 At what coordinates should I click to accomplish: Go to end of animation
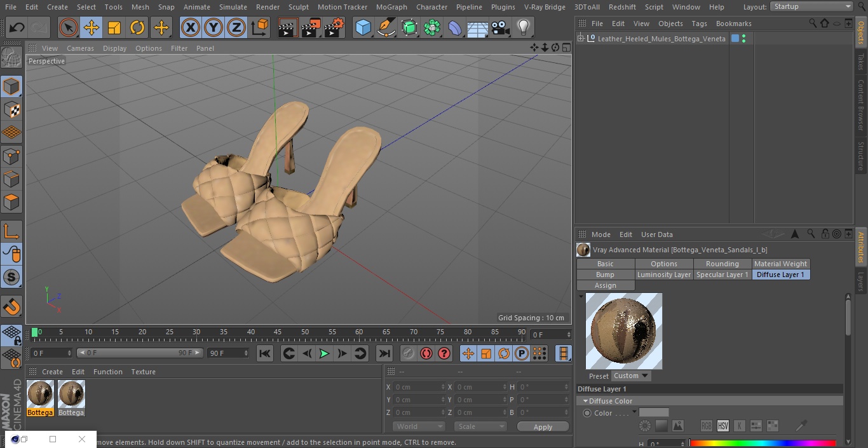[384, 353]
